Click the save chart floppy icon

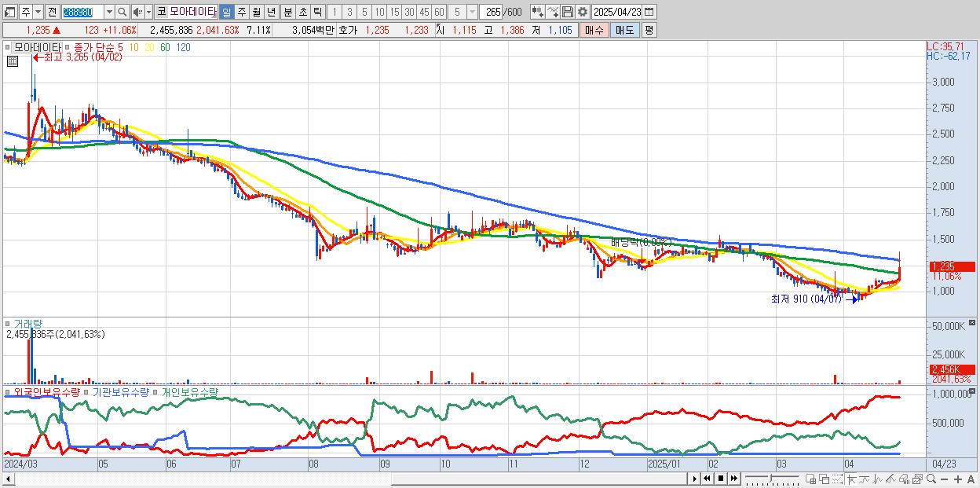(x=567, y=12)
